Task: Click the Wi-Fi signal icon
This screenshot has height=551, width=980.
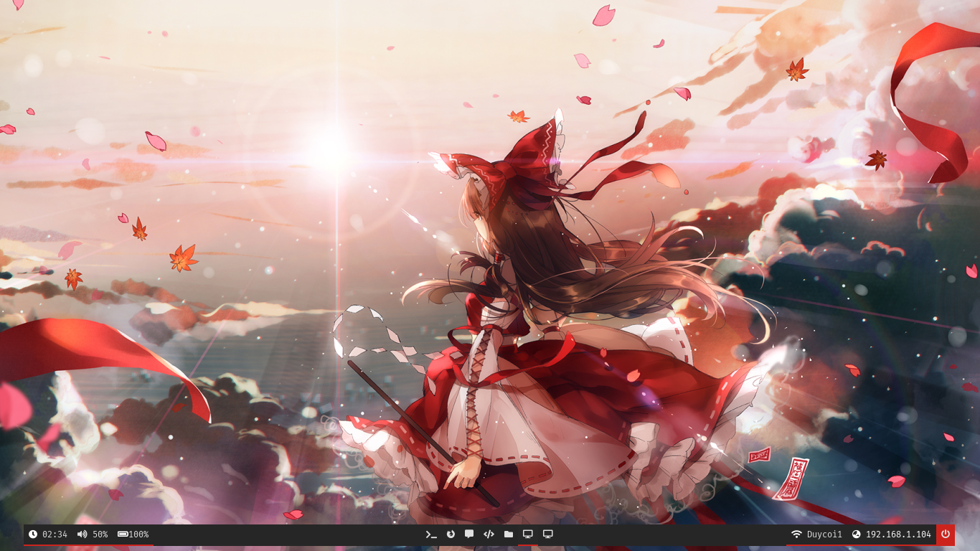Action: pyautogui.click(x=796, y=534)
